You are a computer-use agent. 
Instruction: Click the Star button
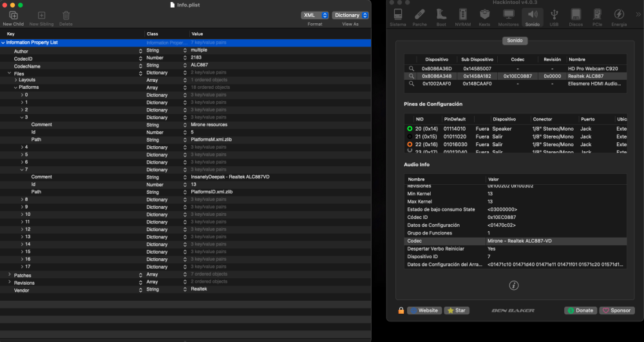coord(457,310)
